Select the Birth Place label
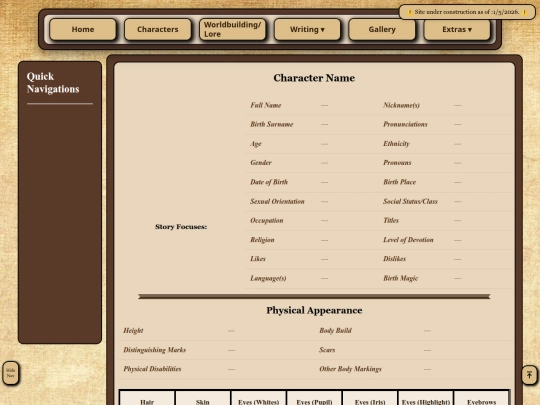 pos(399,182)
